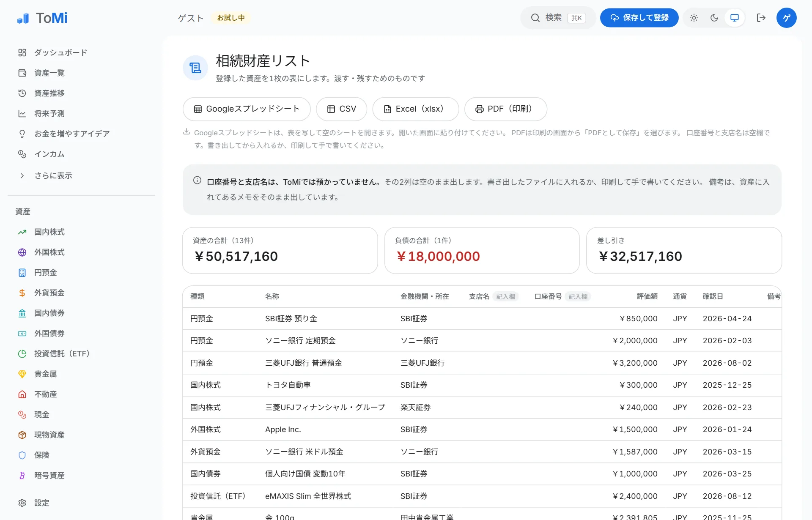Viewport: 812px width, 520px height.
Task: Navigate to 将来予測
Action: point(81,113)
